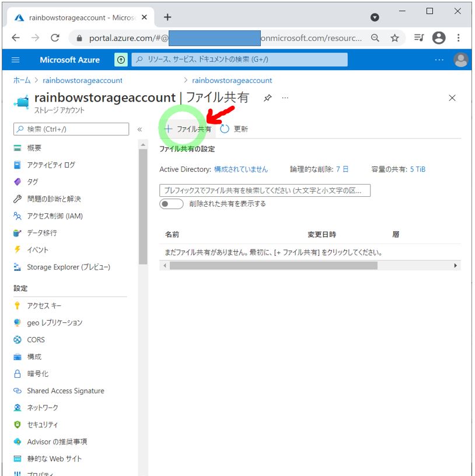Image resolution: width=475 pixels, height=476 pixels.
Task: Pin the blade with the pin icon
Action: tap(267, 98)
